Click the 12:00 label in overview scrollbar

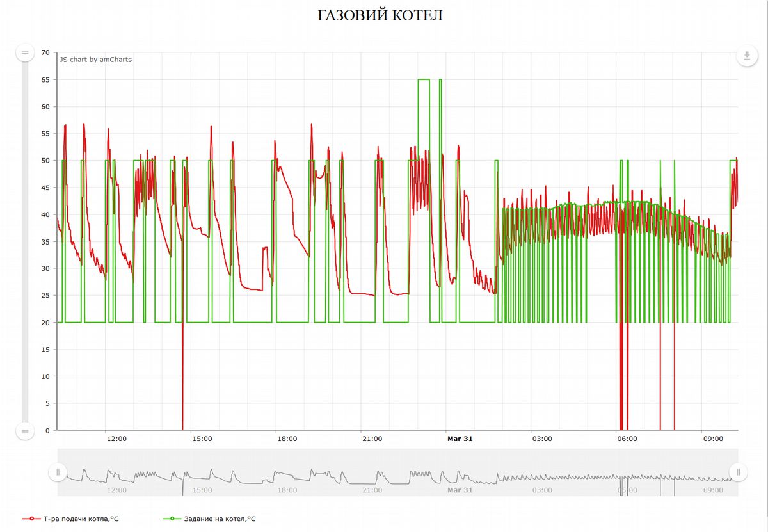click(x=116, y=490)
